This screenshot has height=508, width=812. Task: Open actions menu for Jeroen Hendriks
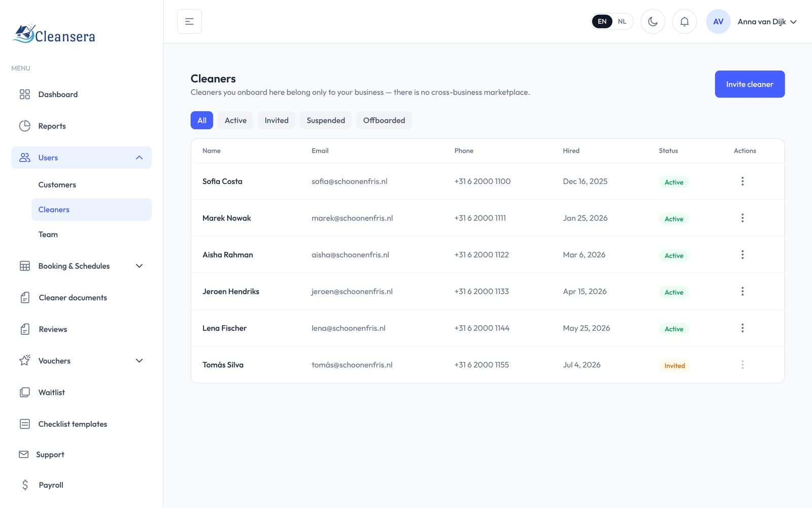click(x=742, y=291)
